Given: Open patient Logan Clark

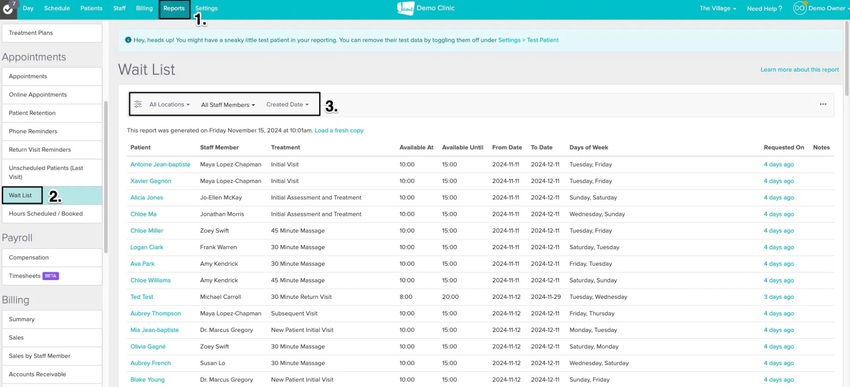Looking at the screenshot, I should [x=146, y=247].
